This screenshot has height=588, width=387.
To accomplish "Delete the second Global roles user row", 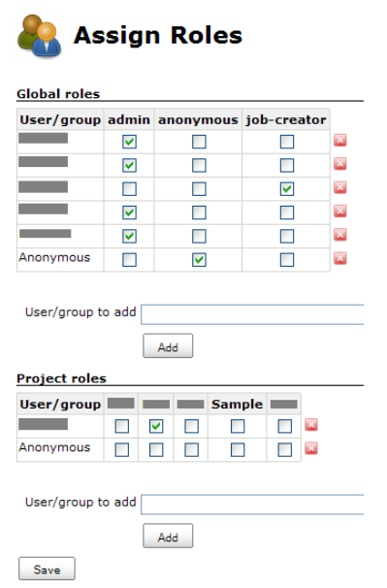I will tap(339, 164).
